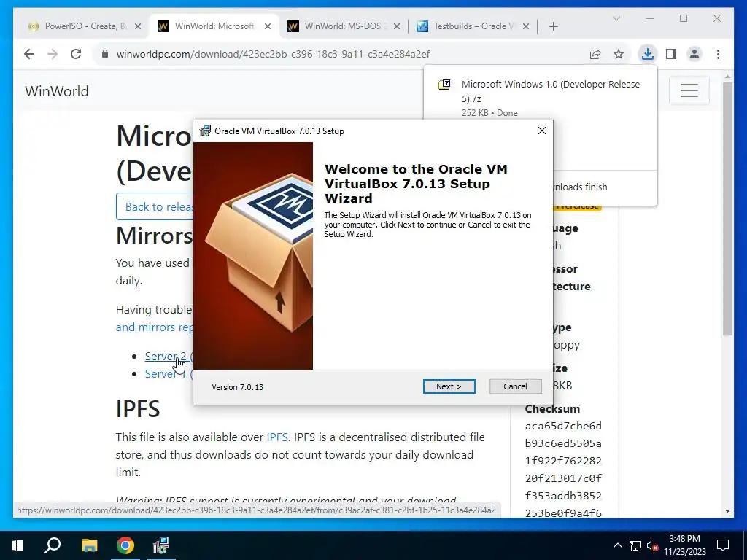This screenshot has height=560, width=747.
Task: Open Chrome side panel
Action: [671, 54]
